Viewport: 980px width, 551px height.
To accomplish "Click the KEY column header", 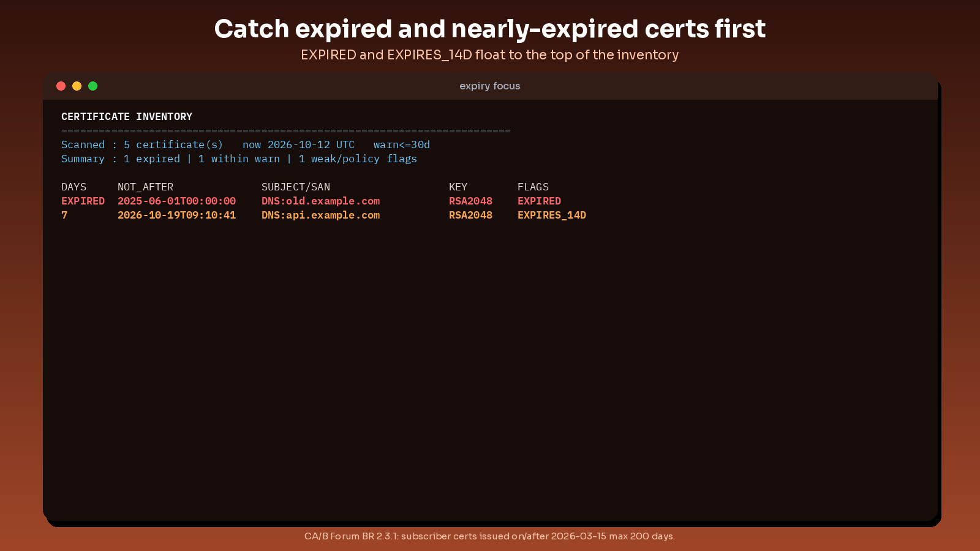I will click(458, 187).
